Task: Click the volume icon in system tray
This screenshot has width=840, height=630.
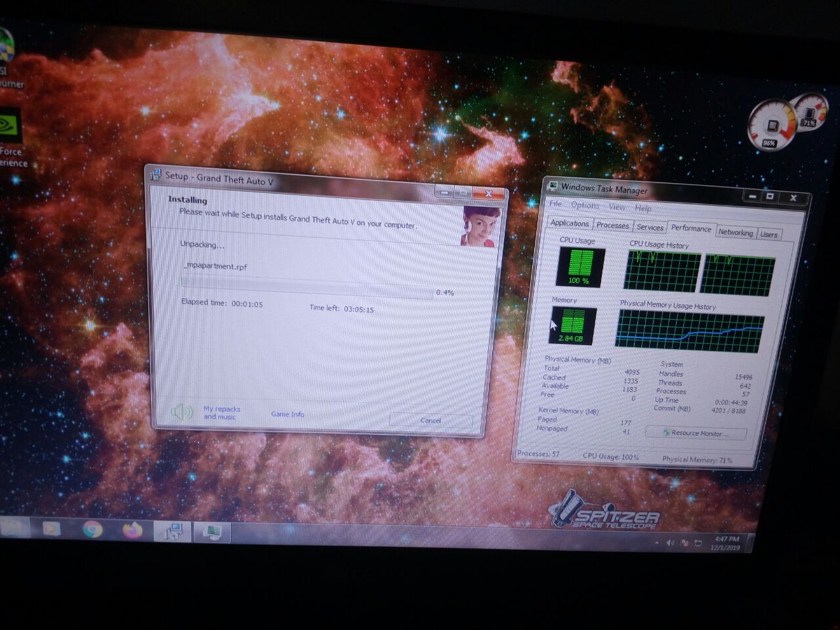Action: click(x=670, y=543)
